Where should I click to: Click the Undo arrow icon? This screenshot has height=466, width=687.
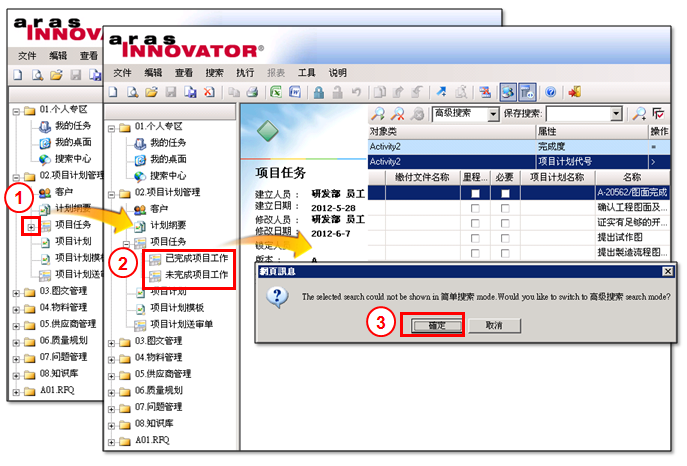coord(356,92)
